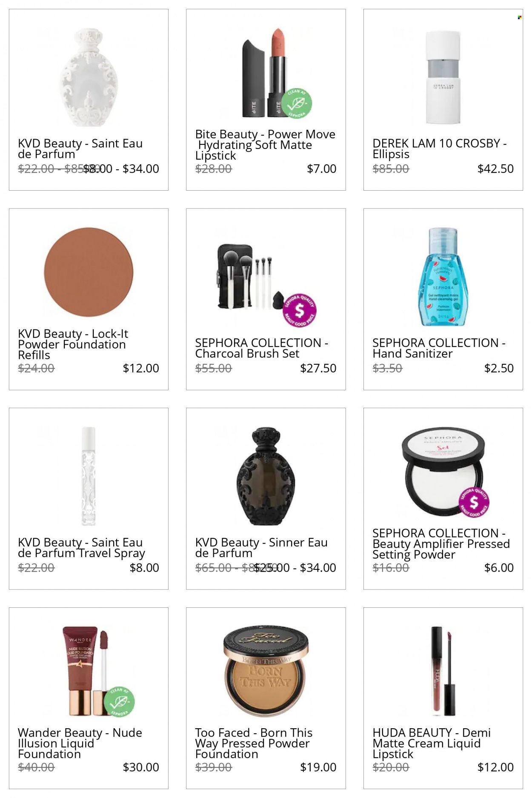
Task: Open the white KVD Saint perfume bottle image
Action: click(x=89, y=77)
